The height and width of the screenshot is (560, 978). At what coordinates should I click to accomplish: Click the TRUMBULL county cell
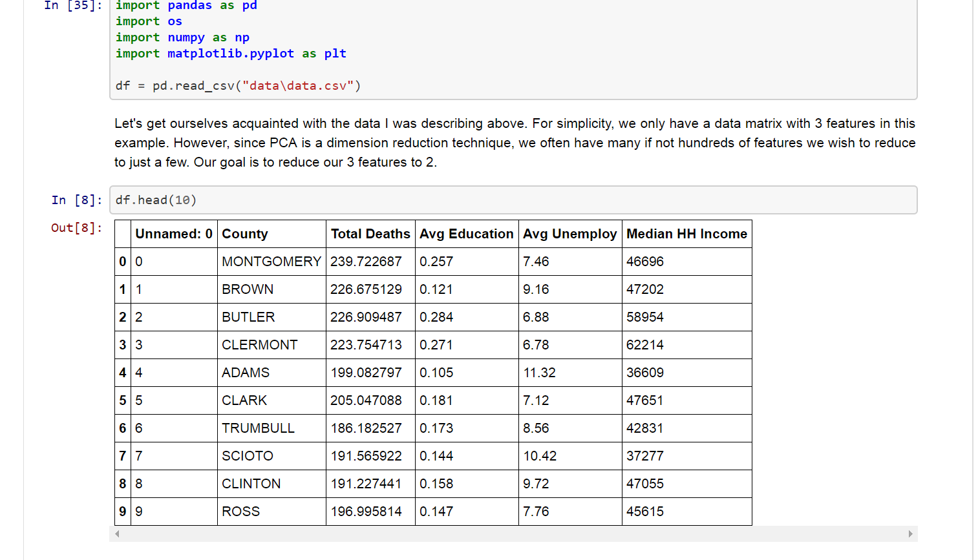[x=271, y=428]
